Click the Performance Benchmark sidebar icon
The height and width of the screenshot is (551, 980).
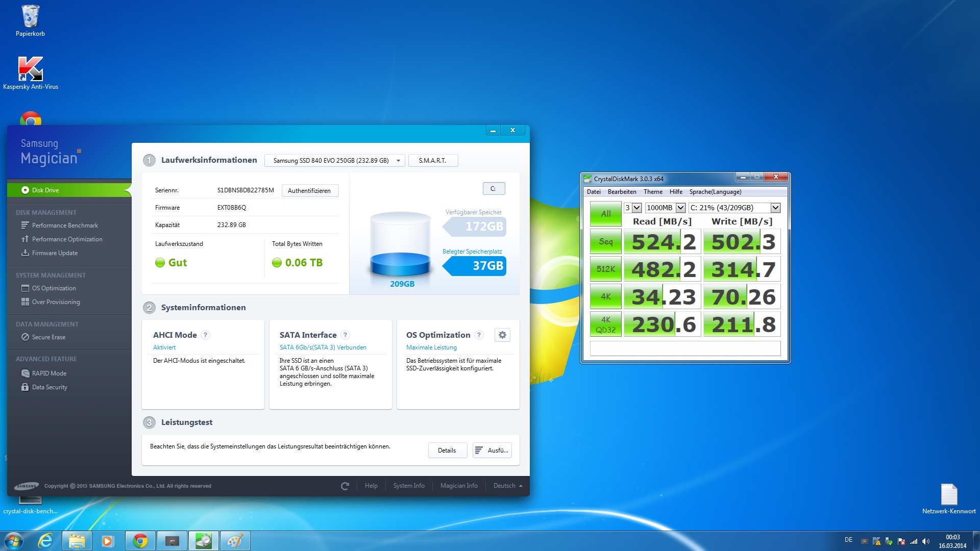(x=25, y=226)
